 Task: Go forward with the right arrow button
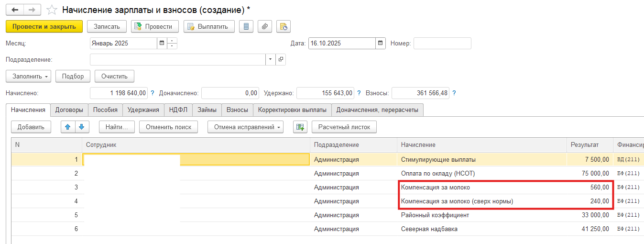(32, 10)
